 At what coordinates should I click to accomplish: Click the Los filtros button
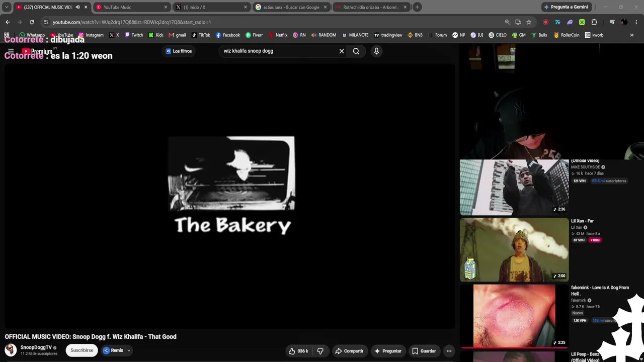[x=179, y=51]
